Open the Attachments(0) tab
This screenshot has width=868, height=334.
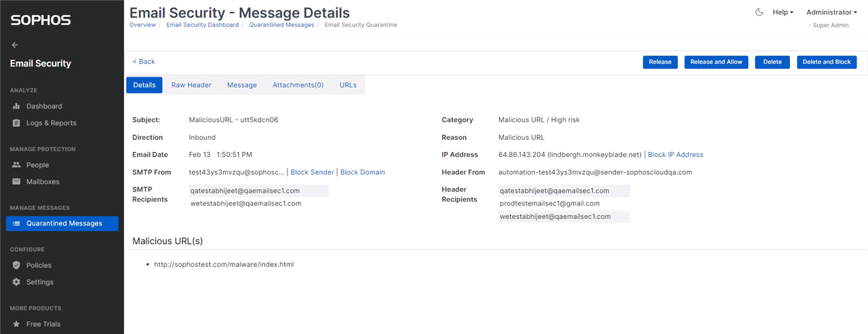(298, 85)
